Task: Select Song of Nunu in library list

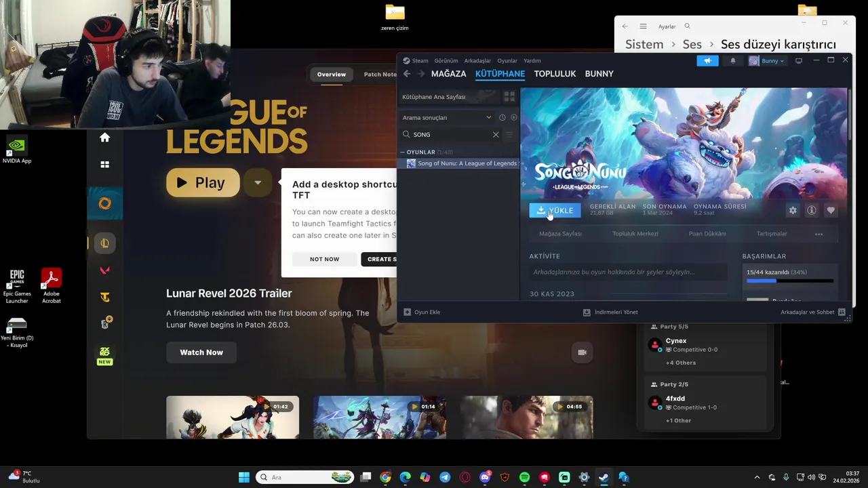Action: (x=461, y=163)
